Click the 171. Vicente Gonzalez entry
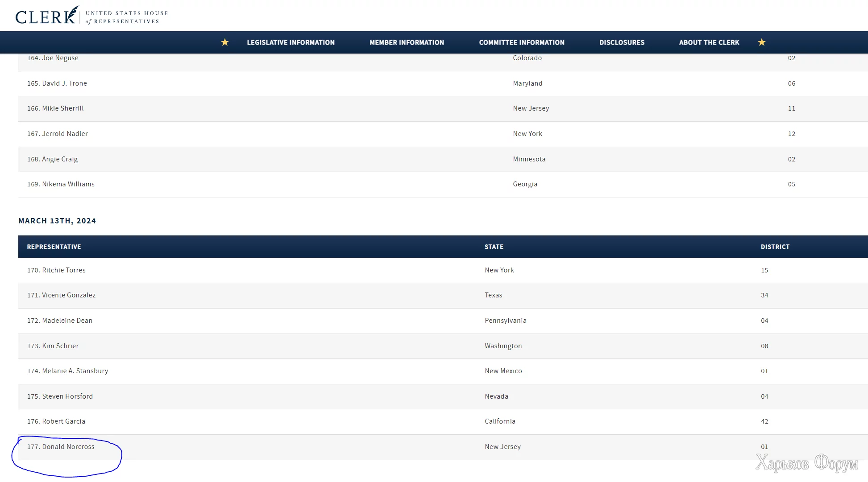 pyautogui.click(x=61, y=295)
